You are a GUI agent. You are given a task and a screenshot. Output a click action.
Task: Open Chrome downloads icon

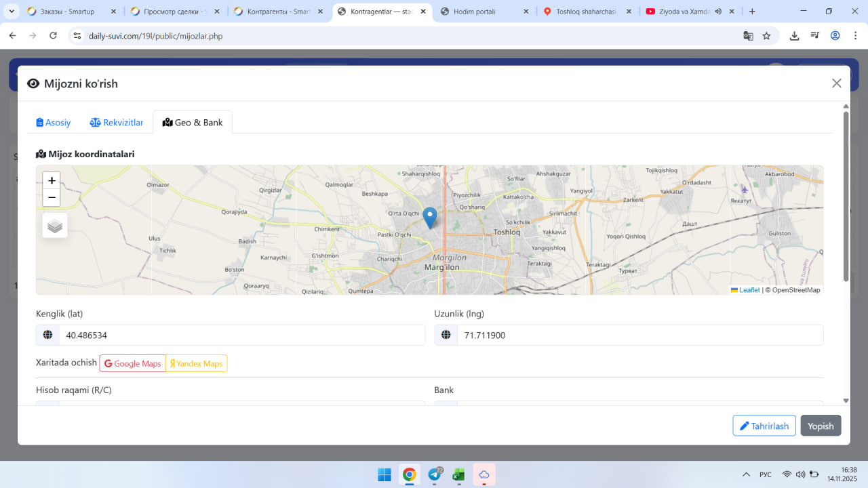click(794, 36)
